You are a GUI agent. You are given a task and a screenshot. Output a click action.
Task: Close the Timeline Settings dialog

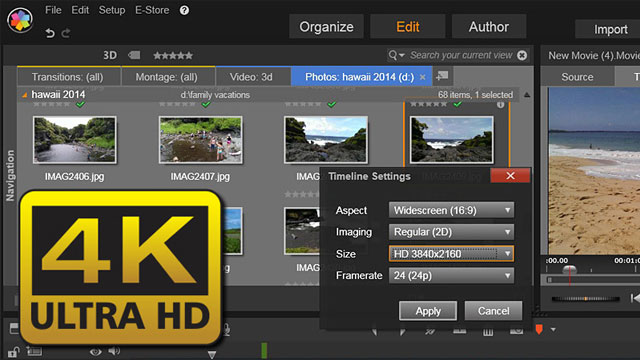(510, 176)
